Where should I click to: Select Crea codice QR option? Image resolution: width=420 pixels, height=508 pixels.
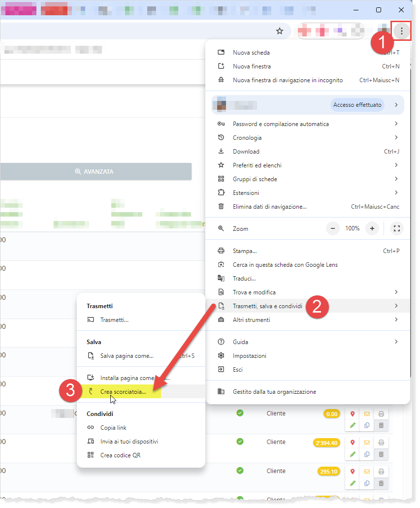(x=120, y=455)
